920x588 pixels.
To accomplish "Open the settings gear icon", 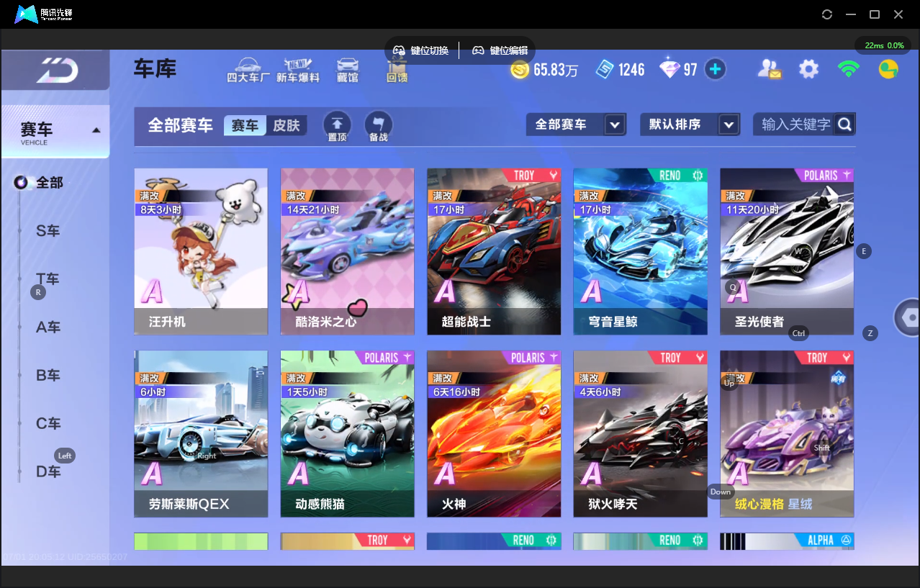I will click(x=808, y=69).
